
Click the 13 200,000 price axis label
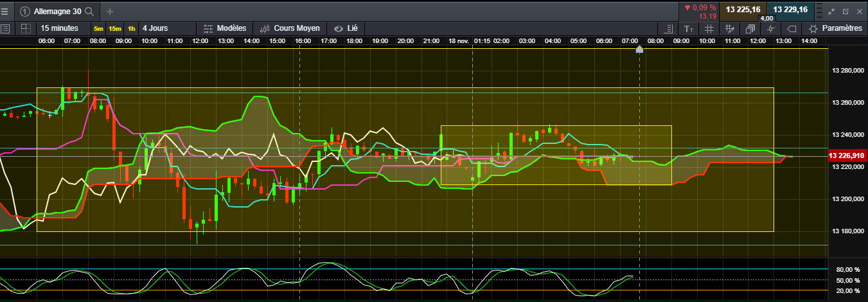(x=847, y=199)
